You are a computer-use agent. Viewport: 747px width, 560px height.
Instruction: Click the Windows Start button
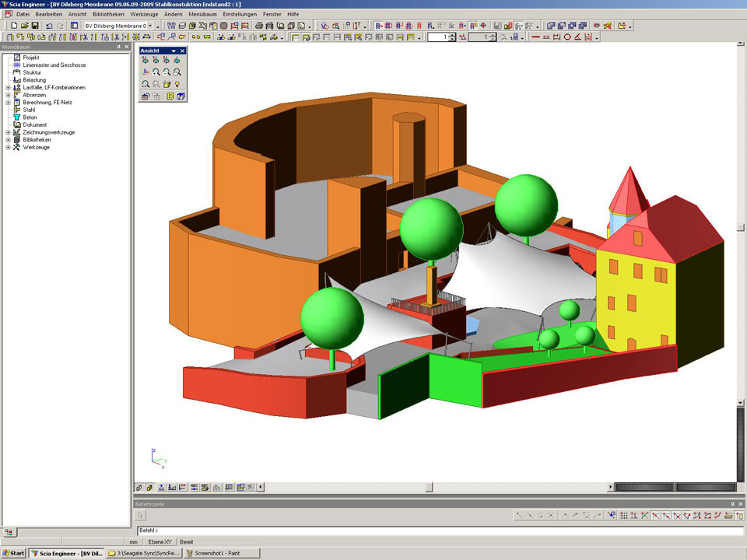tap(14, 553)
